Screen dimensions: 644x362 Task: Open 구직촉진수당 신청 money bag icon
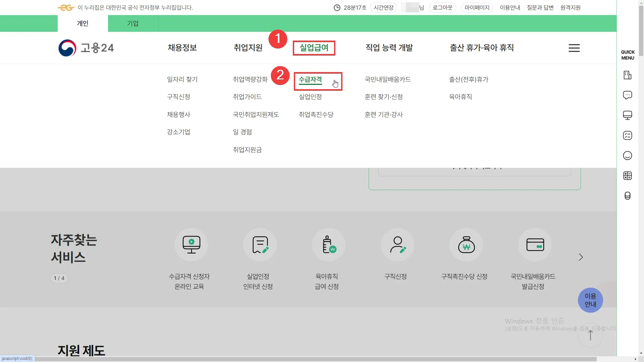[x=466, y=245]
